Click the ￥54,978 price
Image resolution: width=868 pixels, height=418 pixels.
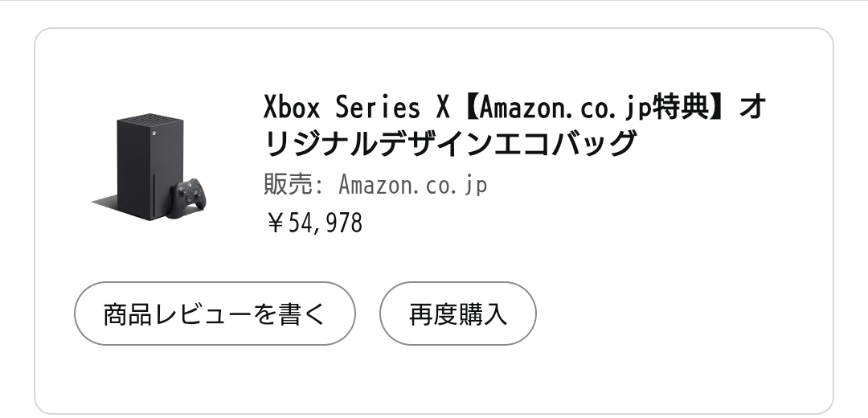tap(313, 223)
